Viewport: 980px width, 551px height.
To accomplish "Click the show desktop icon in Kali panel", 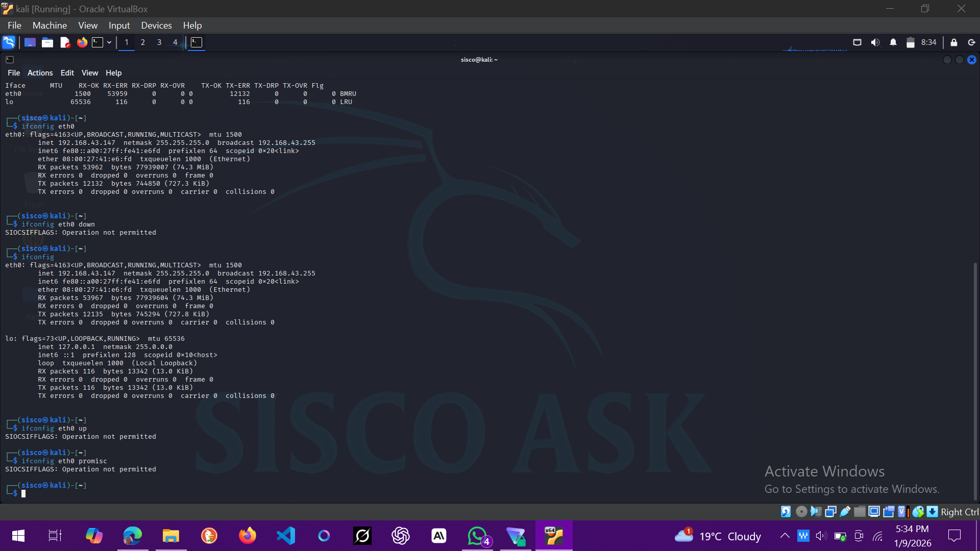I will [30, 42].
